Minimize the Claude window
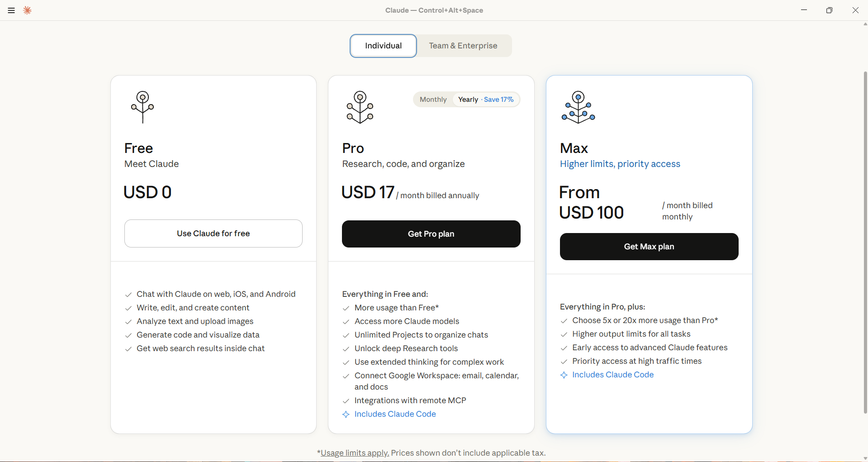 click(804, 10)
